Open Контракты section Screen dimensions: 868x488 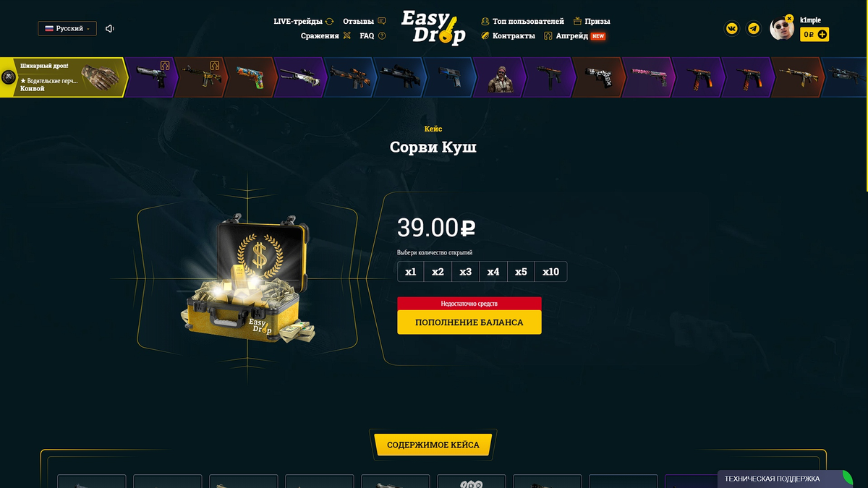click(x=508, y=35)
